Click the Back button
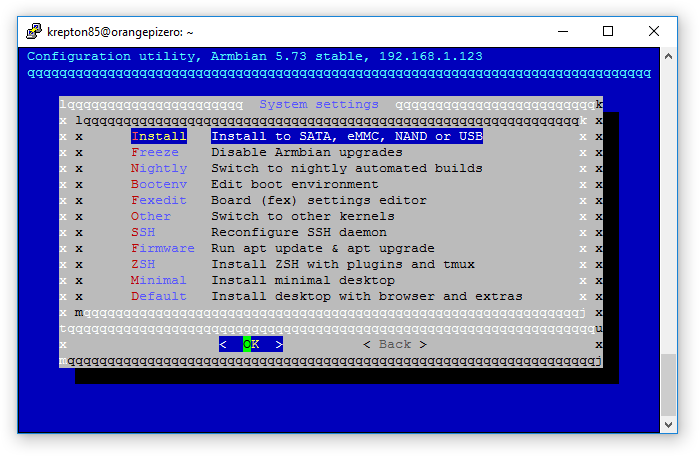This screenshot has height=456, width=699. (x=395, y=344)
